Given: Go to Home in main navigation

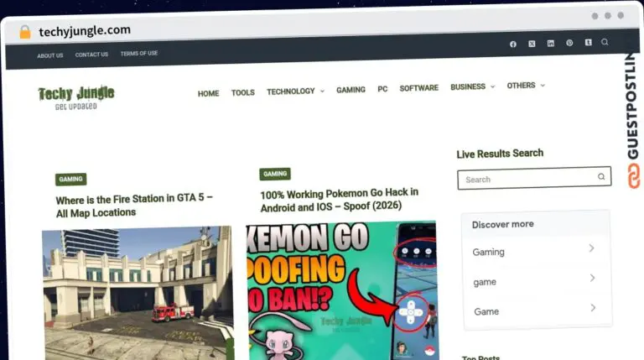Looking at the screenshot, I should 208,94.
